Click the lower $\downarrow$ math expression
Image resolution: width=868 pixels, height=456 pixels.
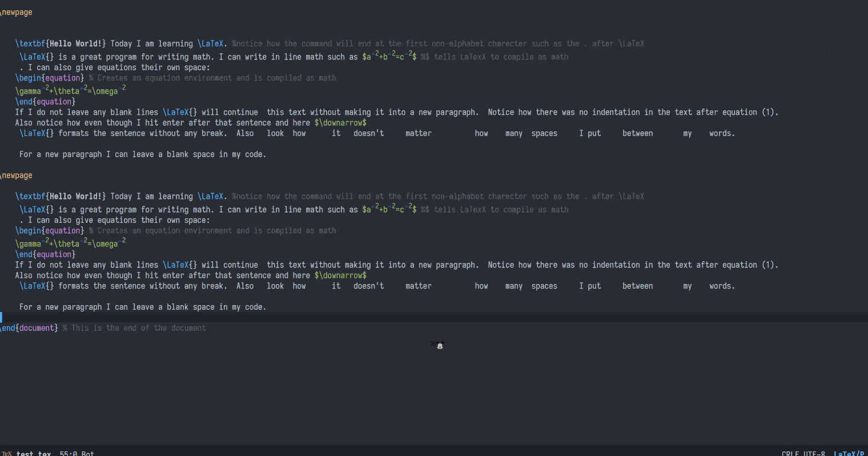pyautogui.click(x=340, y=275)
